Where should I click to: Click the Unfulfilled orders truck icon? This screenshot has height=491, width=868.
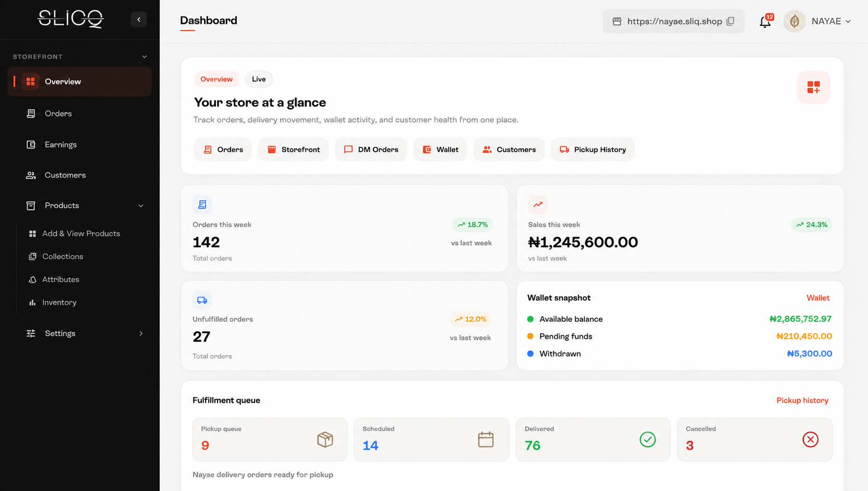[x=202, y=300]
